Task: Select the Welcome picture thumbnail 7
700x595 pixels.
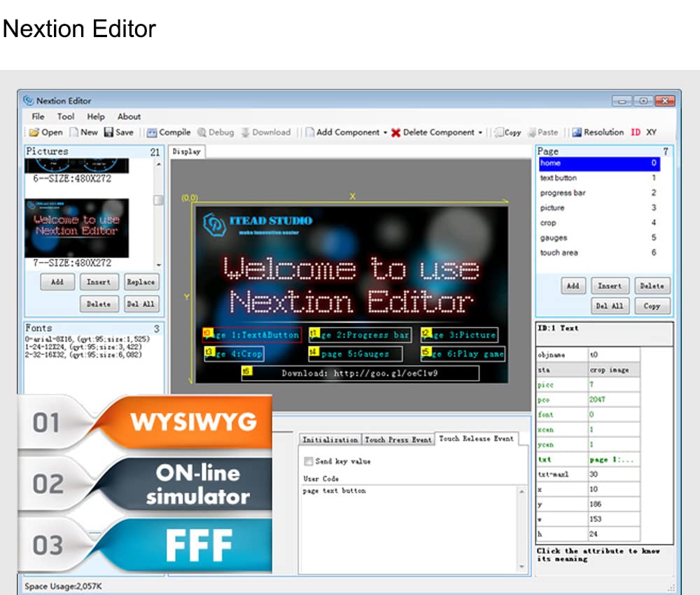Action: pyautogui.click(x=77, y=227)
